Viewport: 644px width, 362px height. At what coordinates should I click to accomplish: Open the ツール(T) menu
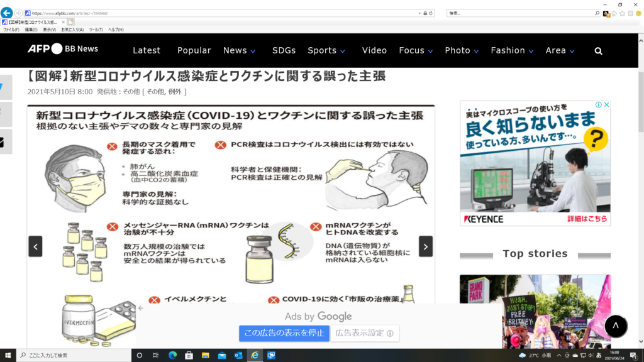click(x=96, y=30)
